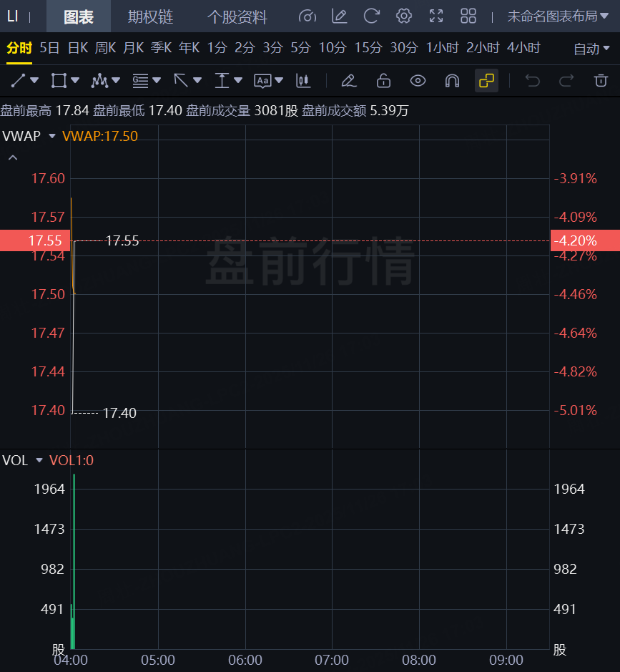Expand line tool dropdown arrow

coord(34,80)
